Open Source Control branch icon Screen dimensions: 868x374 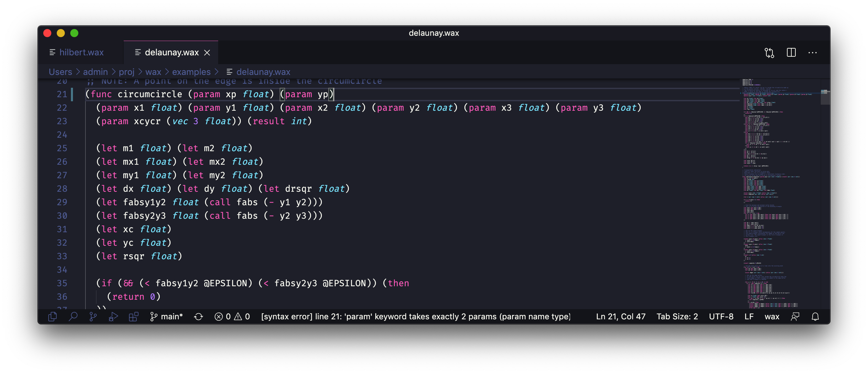[x=93, y=317]
